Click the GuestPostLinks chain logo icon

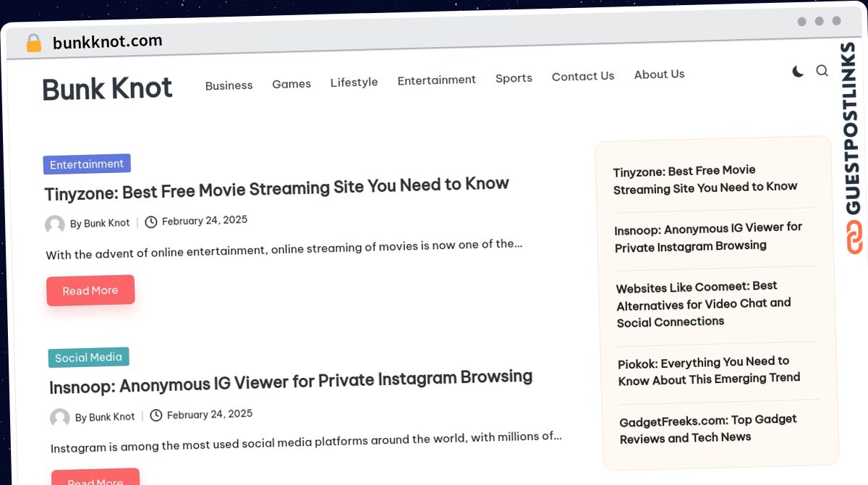click(x=856, y=238)
